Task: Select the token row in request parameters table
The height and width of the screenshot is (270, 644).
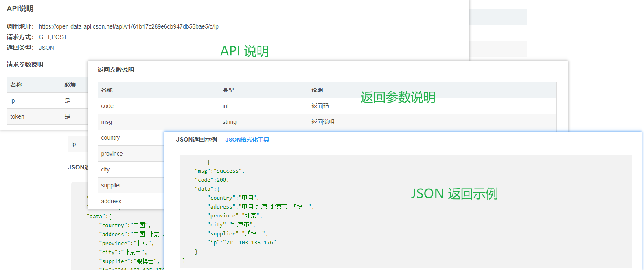Action: (x=18, y=116)
